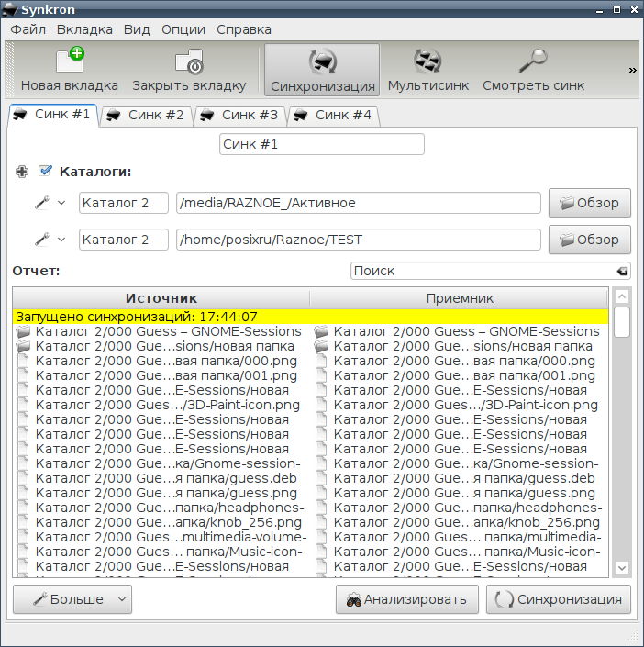Image resolution: width=644 pixels, height=647 pixels.
Task: Switch to the Синк #4 tab
Action: (x=334, y=115)
